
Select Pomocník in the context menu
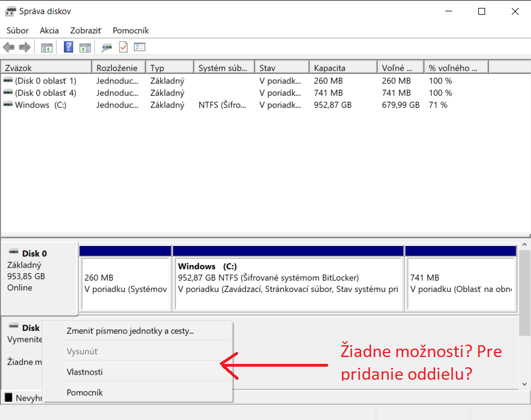pos(84,392)
